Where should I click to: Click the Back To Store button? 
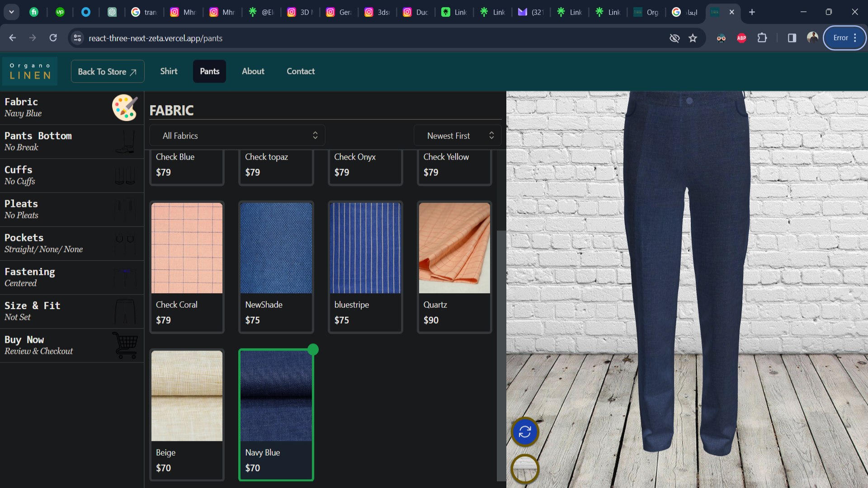pyautogui.click(x=108, y=71)
